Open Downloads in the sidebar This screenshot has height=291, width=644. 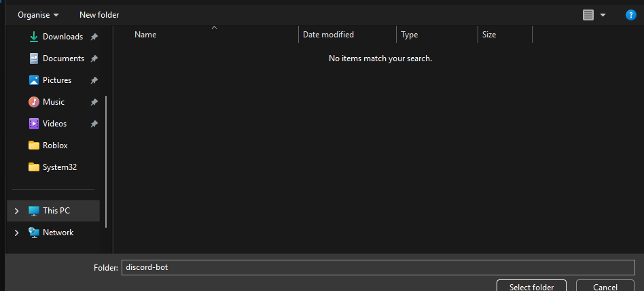(x=63, y=37)
